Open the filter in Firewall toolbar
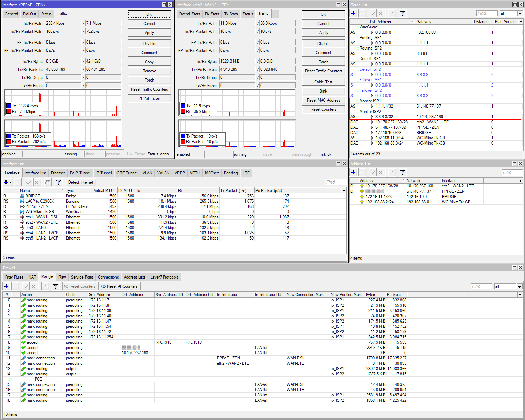The width and height of the screenshot is (525, 420). click(55, 286)
